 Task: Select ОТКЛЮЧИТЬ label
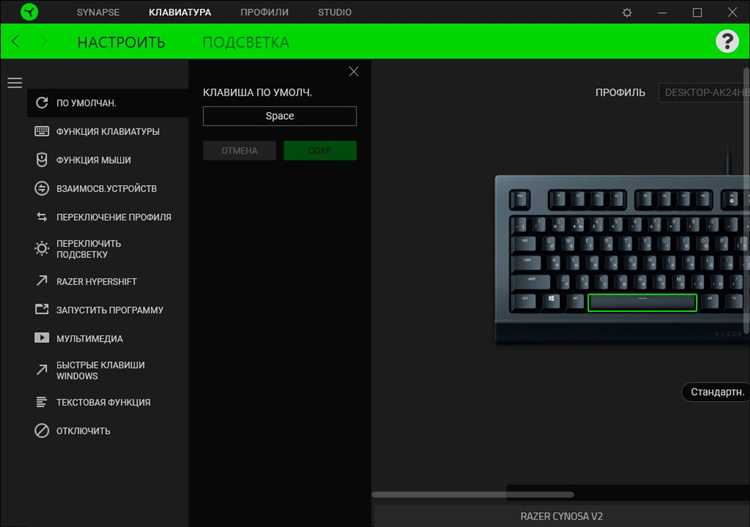pos(83,431)
